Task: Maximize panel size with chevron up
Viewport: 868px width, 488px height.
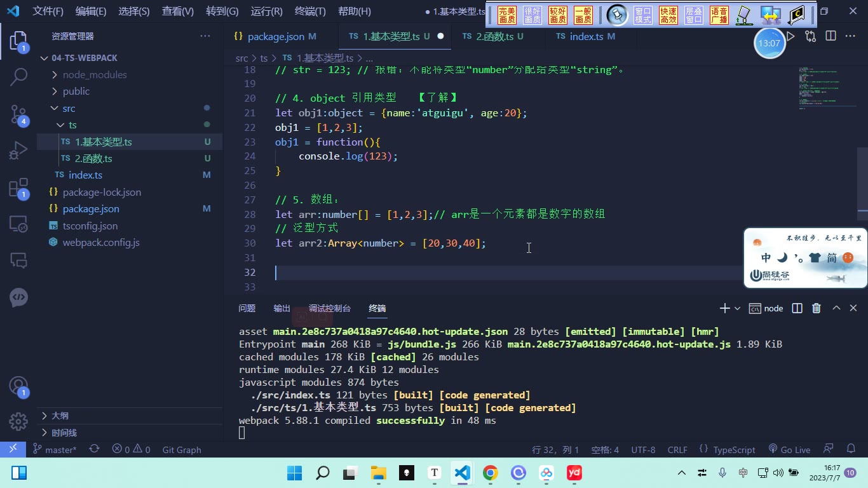Action: click(836, 308)
